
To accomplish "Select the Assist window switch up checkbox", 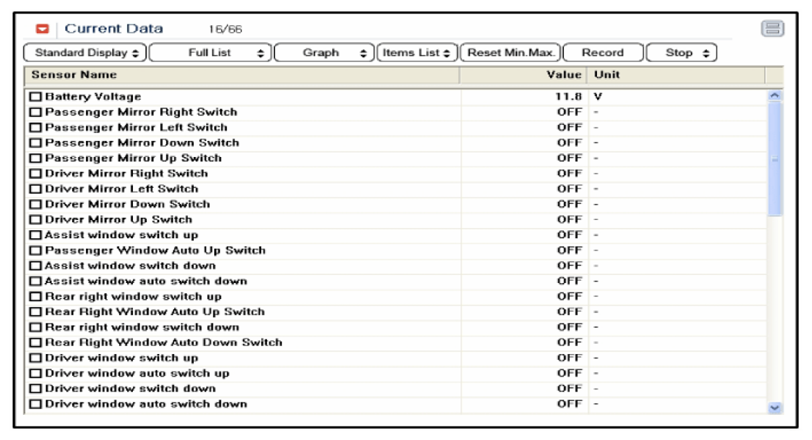I will [36, 235].
